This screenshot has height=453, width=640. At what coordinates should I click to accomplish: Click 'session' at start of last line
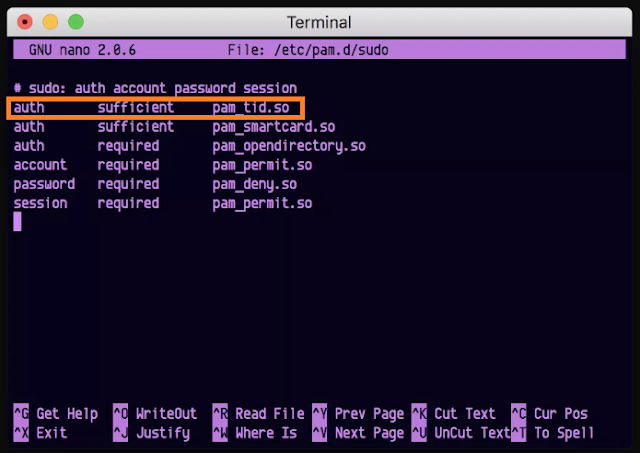[40, 203]
